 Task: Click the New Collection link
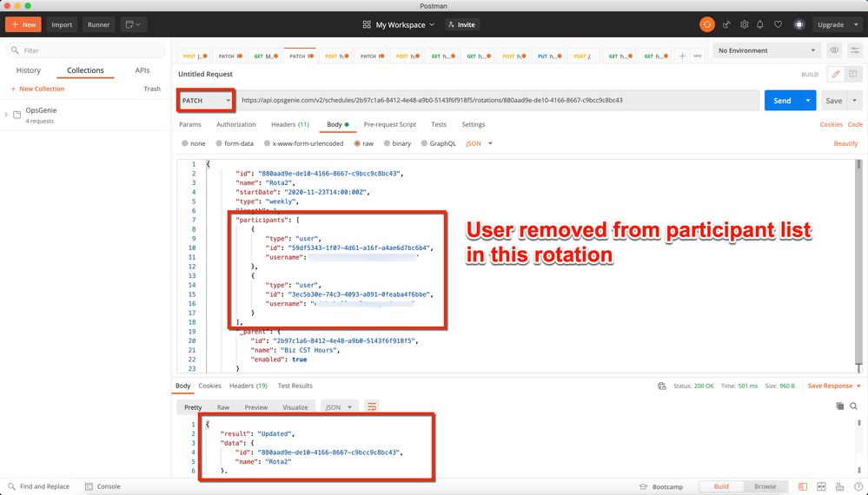coord(37,89)
